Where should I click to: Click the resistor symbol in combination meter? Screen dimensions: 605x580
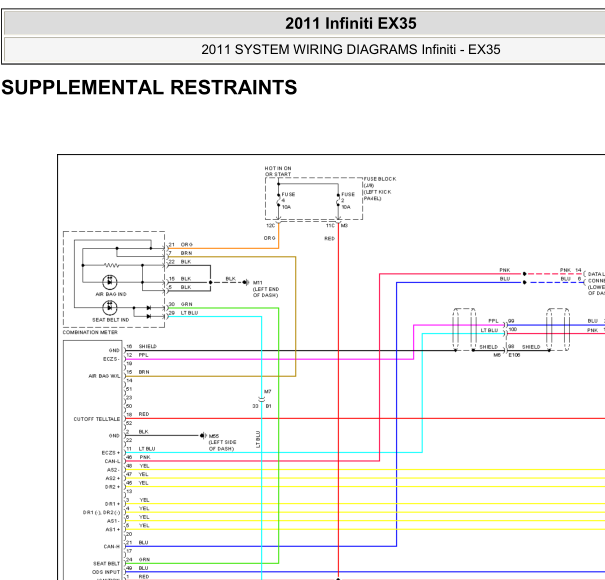(x=112, y=265)
